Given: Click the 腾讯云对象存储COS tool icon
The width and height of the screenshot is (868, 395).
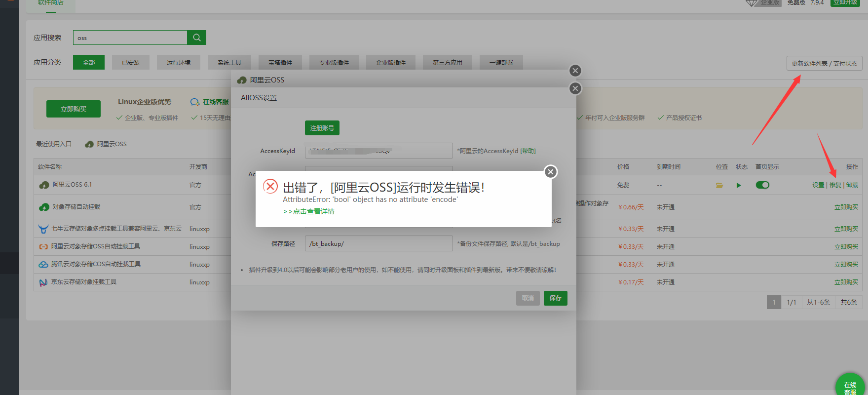Looking at the screenshot, I should click(43, 264).
